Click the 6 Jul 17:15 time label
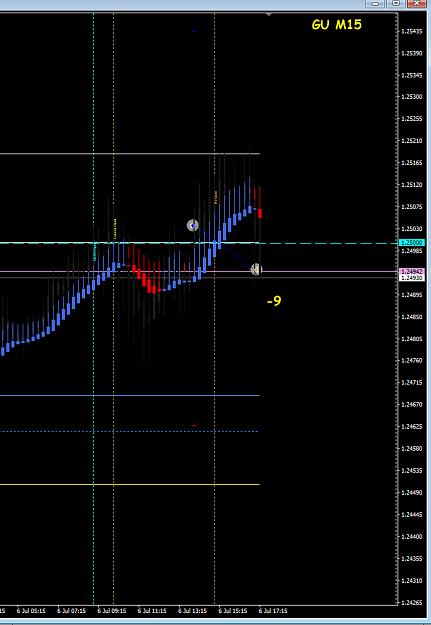This screenshot has height=625, width=431. pos(273,611)
